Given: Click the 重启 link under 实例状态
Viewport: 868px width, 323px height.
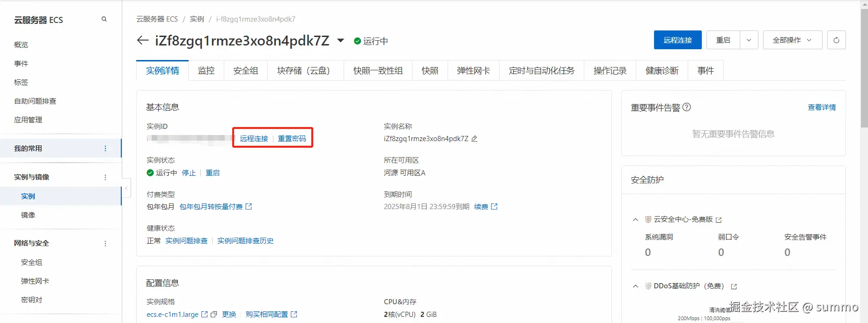Looking at the screenshot, I should 213,173.
